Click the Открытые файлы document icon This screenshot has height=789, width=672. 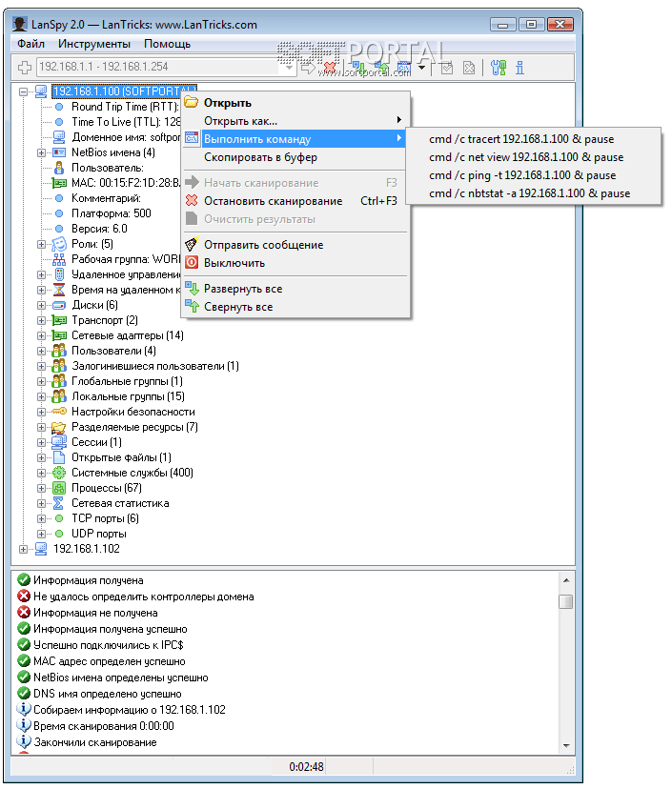click(x=59, y=457)
